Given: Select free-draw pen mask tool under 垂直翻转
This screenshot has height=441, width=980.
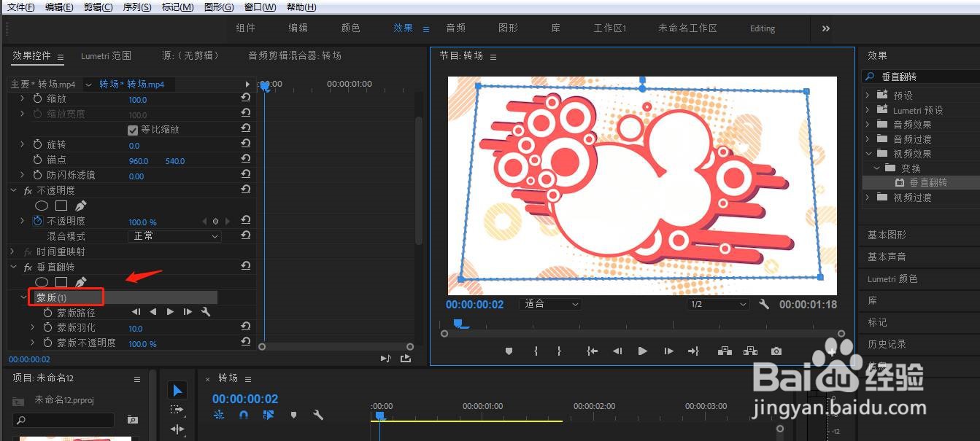Looking at the screenshot, I should pyautogui.click(x=80, y=281).
